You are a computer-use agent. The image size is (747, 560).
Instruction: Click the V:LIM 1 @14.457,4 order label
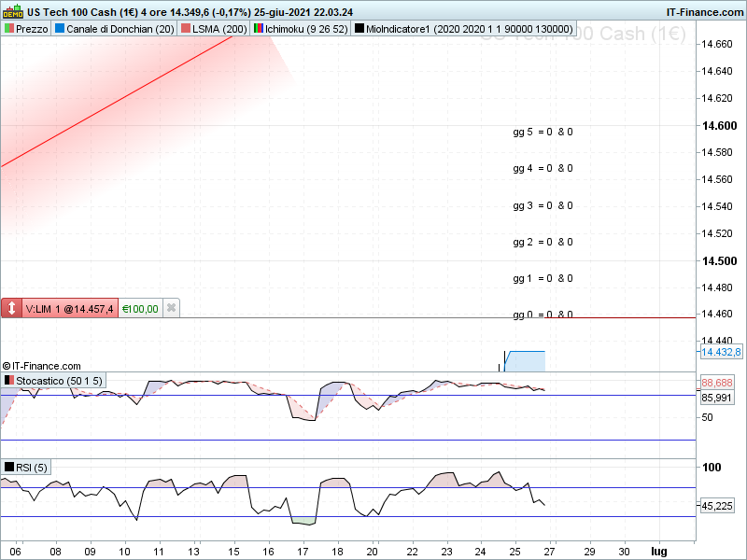(69, 309)
